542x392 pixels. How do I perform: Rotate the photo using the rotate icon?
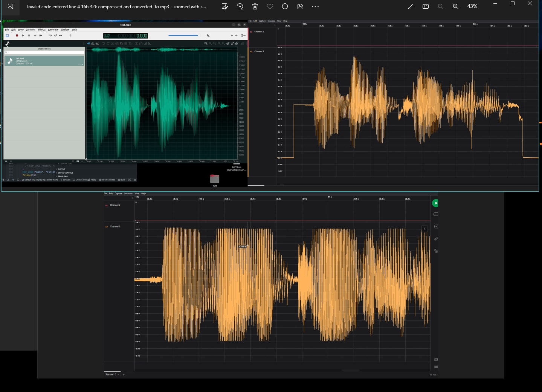240,6
